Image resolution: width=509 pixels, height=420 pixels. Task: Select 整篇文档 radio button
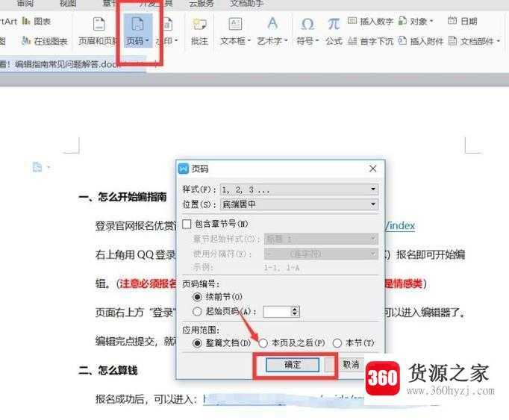pos(197,343)
